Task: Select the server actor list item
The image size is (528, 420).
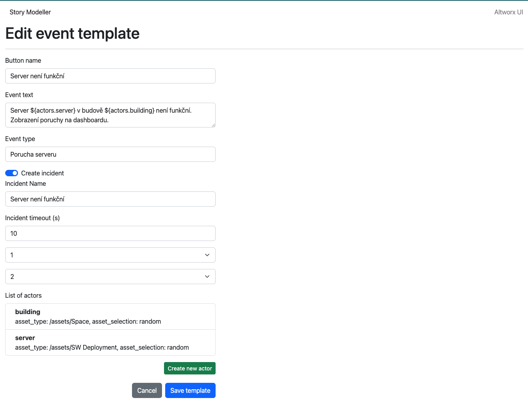Action: (110, 342)
